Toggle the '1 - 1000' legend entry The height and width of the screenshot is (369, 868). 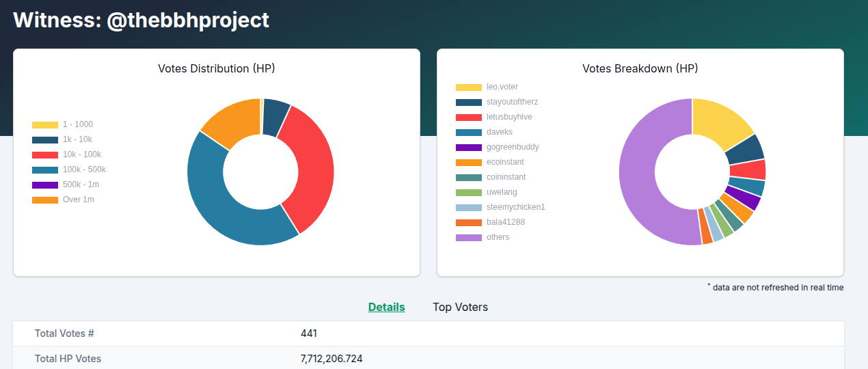pyautogui.click(x=62, y=124)
